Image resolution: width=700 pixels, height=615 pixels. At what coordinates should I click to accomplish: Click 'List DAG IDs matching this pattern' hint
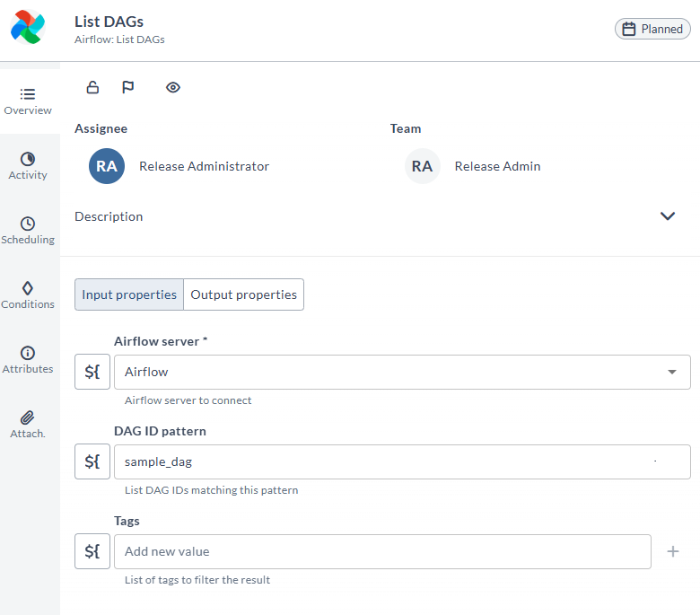point(211,490)
